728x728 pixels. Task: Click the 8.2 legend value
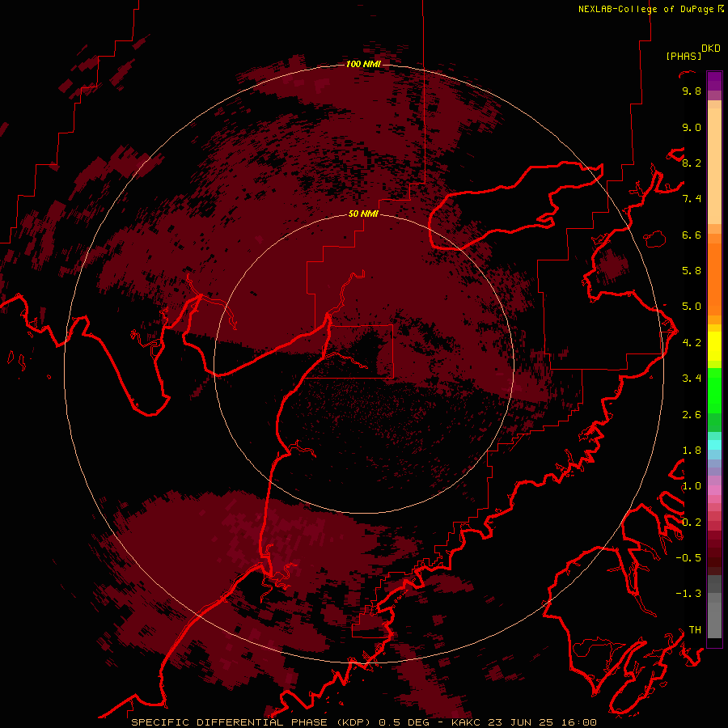692,163
